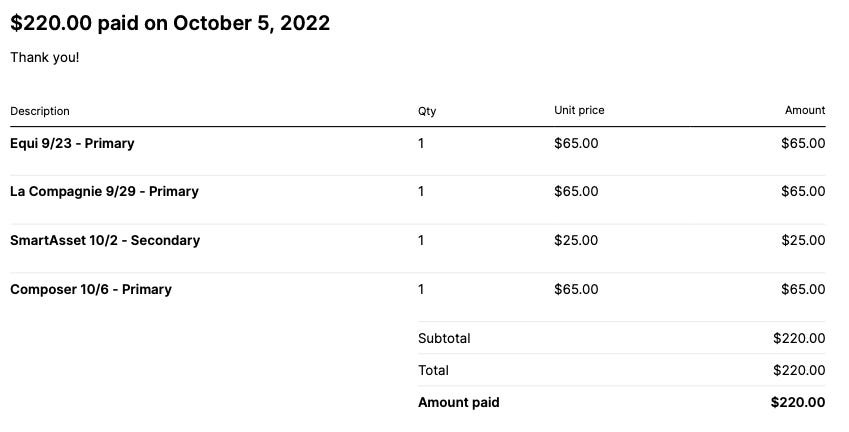Click the unit price in the Equi row
Screen dimensions: 849x432
coord(576,143)
